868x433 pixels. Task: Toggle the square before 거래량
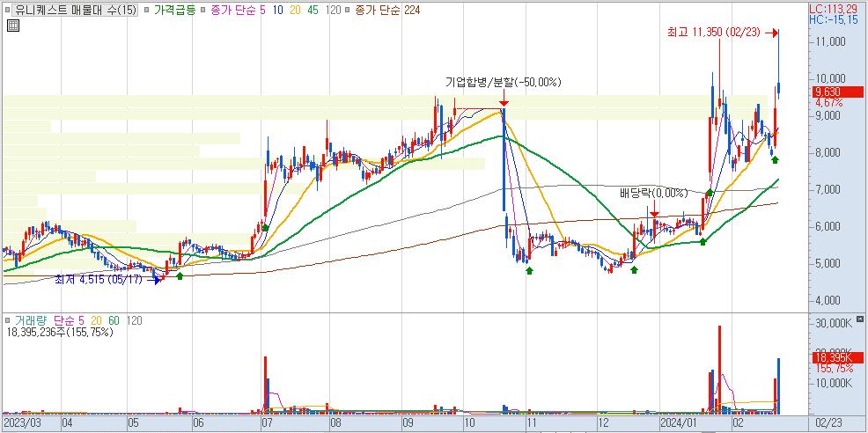(7, 320)
